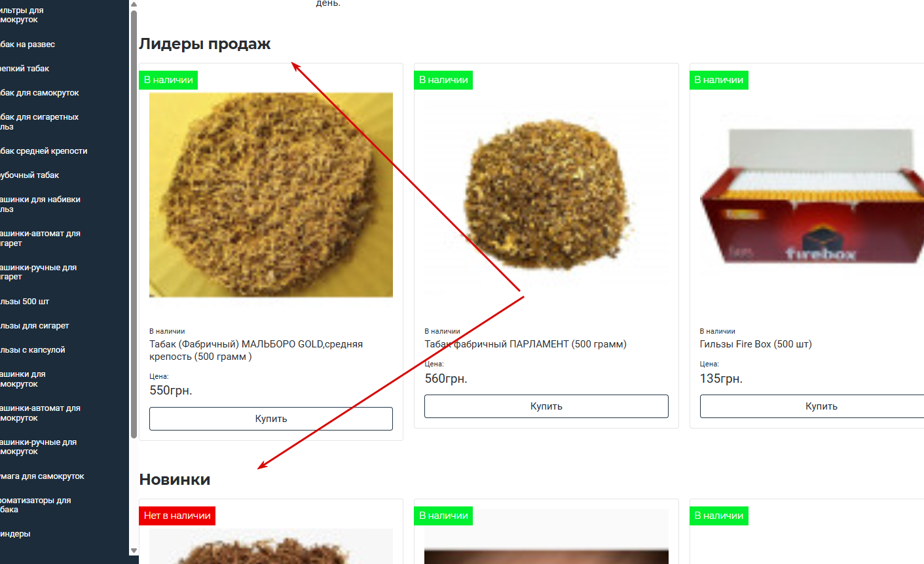Buy the Parliament tobacco for 560грн
This screenshot has width=924, height=564.
(546, 406)
